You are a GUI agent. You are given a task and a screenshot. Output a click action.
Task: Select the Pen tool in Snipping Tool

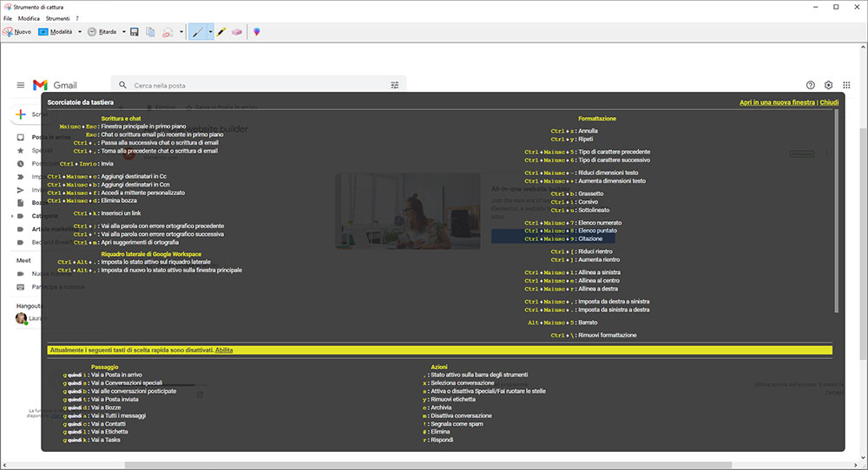pyautogui.click(x=198, y=32)
